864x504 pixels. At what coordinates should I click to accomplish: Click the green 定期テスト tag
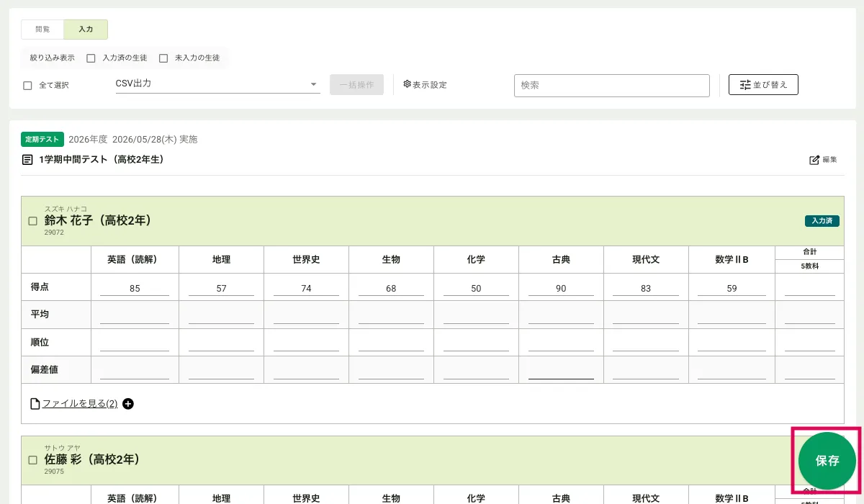point(42,139)
